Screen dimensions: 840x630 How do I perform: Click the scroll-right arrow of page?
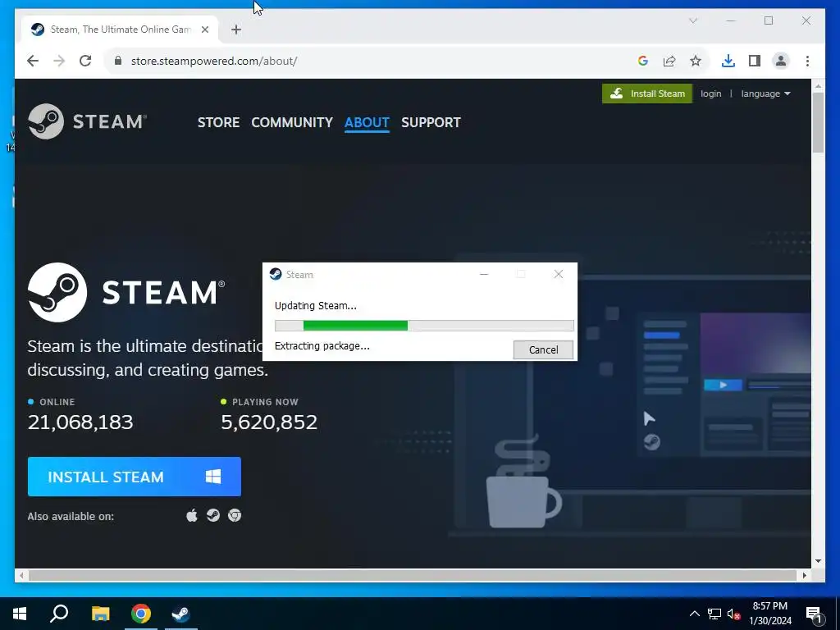click(805, 575)
